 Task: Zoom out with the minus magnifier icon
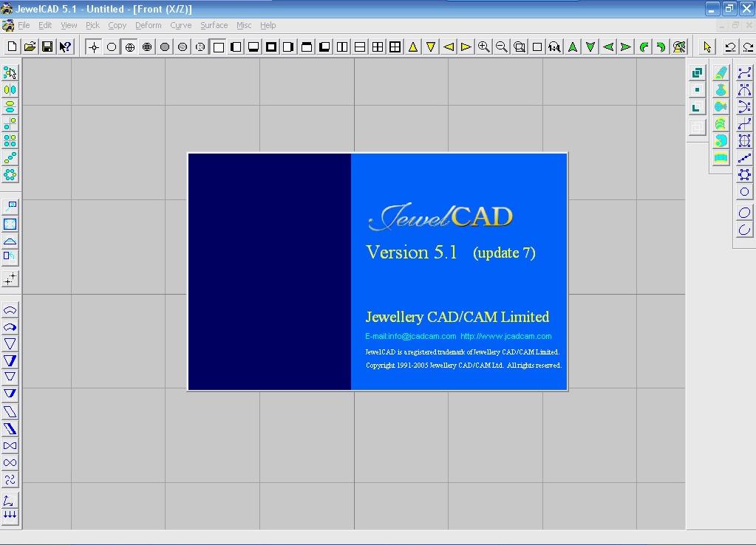click(502, 47)
